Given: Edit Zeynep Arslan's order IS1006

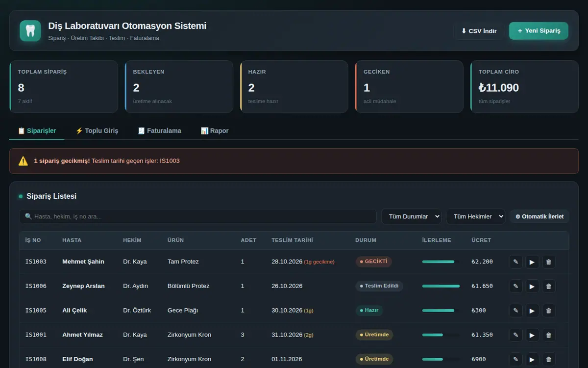Looking at the screenshot, I should coord(515,286).
